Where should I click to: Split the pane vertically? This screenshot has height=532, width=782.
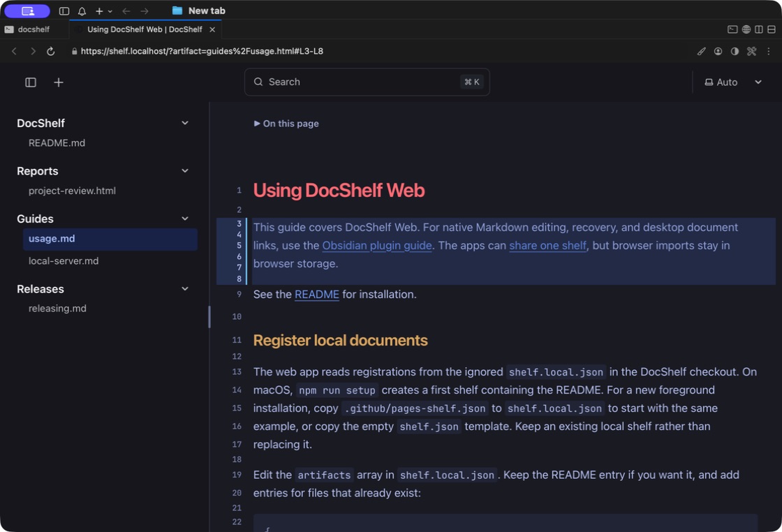tap(759, 29)
